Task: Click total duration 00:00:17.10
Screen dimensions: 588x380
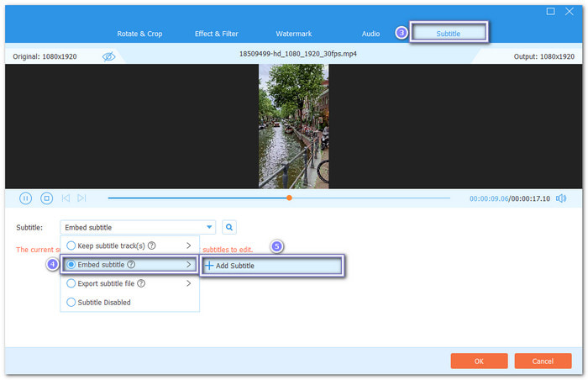Action: click(531, 198)
